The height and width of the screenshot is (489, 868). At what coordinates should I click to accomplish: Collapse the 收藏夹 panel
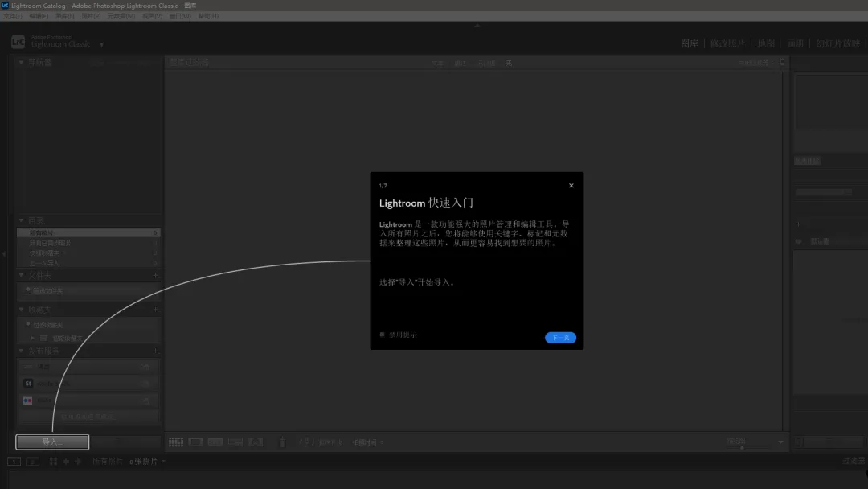(21, 310)
